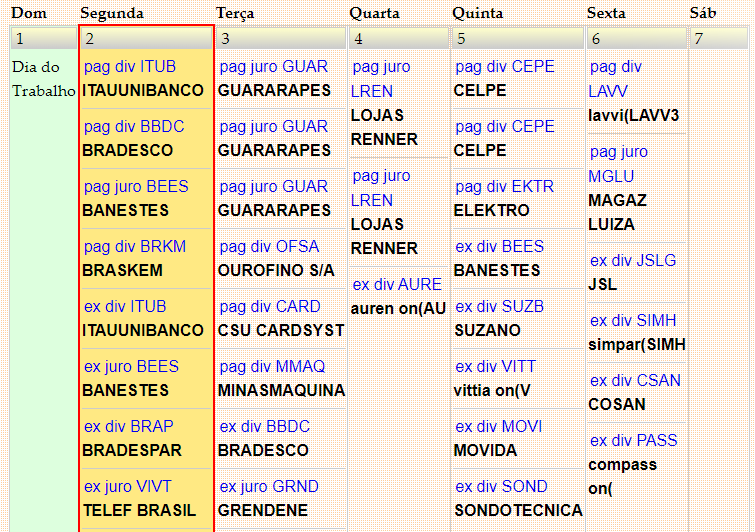Click the 'Dom' column header
Viewport: 755px width, 532px height.
pyautogui.click(x=29, y=13)
